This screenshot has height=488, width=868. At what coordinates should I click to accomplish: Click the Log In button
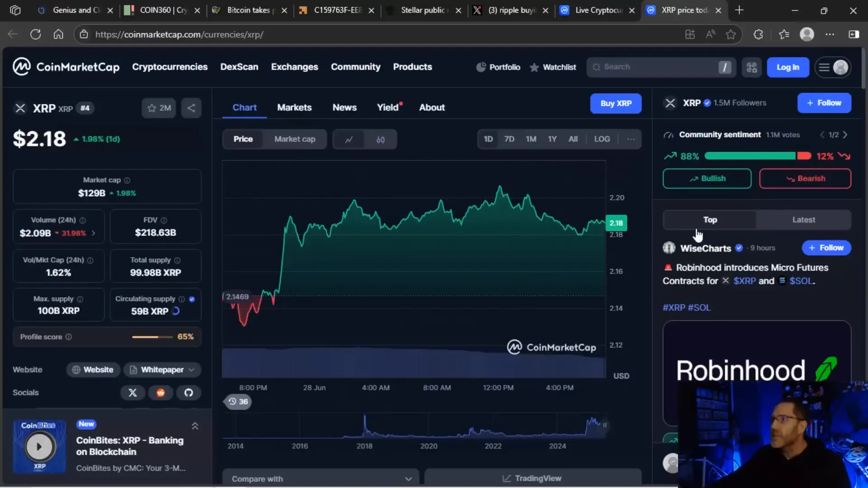[x=788, y=67]
